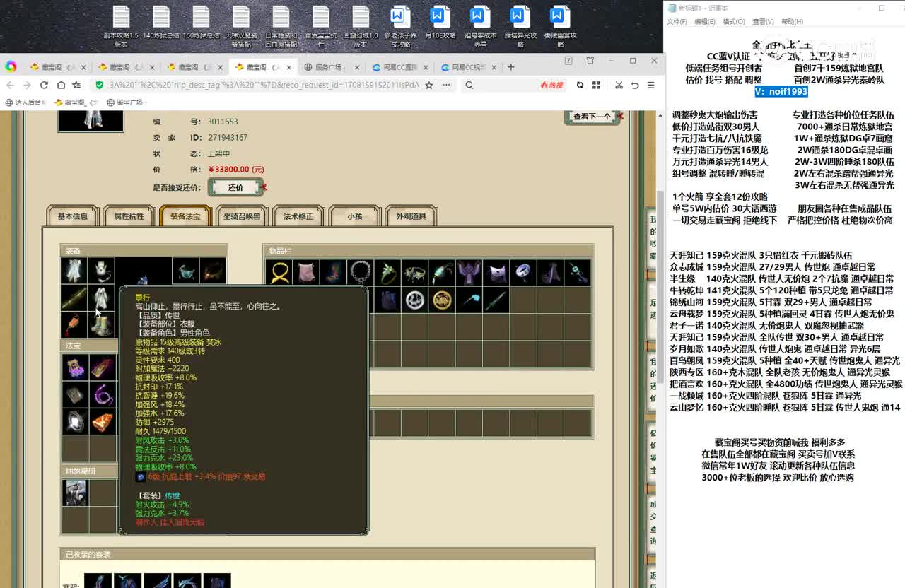
Task: Select character portrait in 地煞星册 panel
Action: (x=75, y=493)
